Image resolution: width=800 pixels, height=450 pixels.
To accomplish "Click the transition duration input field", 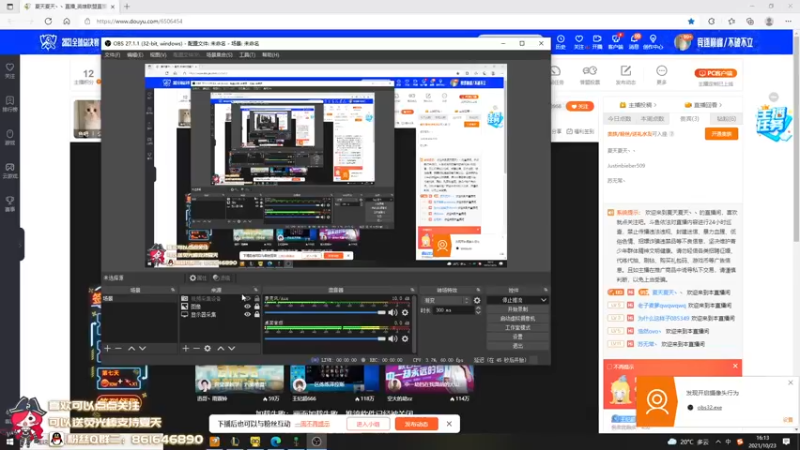I will [x=453, y=310].
